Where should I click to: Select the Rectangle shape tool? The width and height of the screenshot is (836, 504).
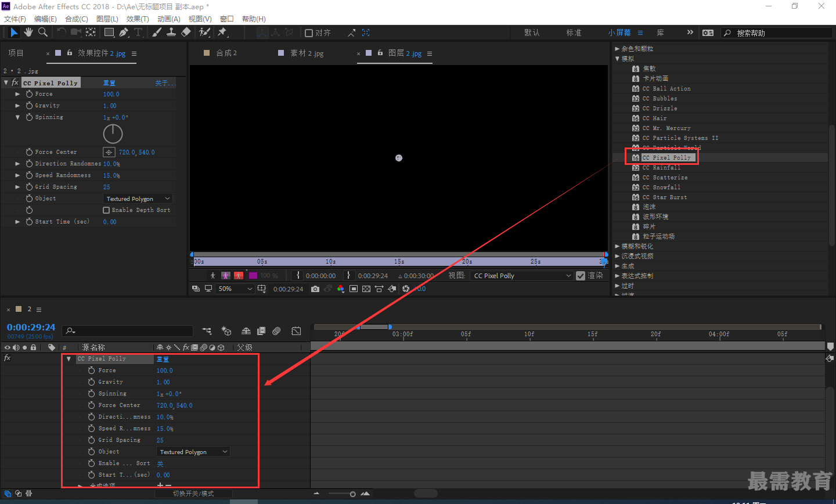[109, 33]
